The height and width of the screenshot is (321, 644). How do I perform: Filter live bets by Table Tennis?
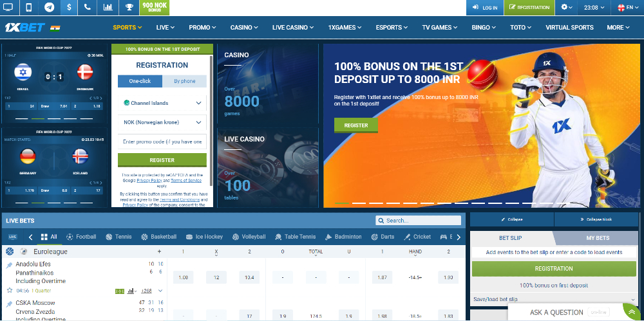pyautogui.click(x=296, y=237)
